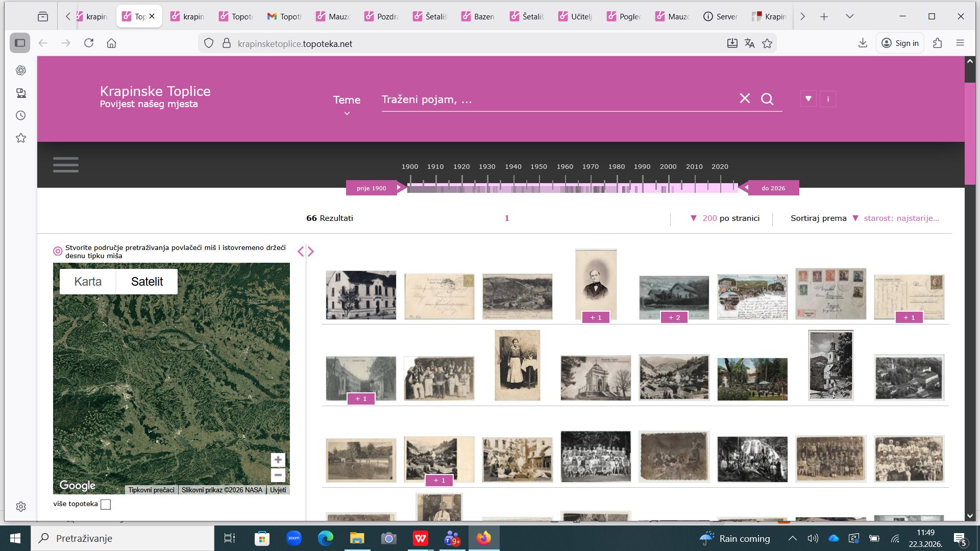Reload the current page

89,43
